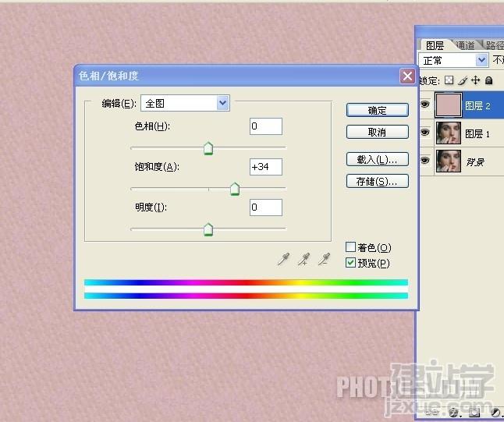This screenshot has height=422, width=504.
Task: Pick the subtract-from-sample eyedropper
Action: (x=324, y=259)
